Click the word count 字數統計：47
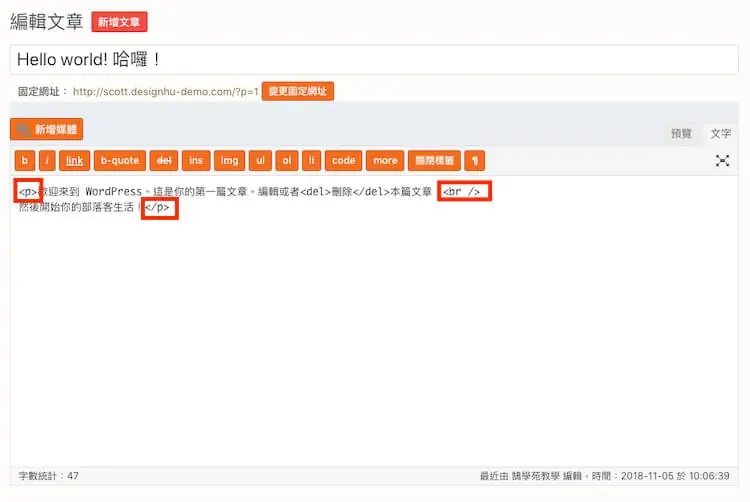Viewport: 750px width, 502px height. 49,476
